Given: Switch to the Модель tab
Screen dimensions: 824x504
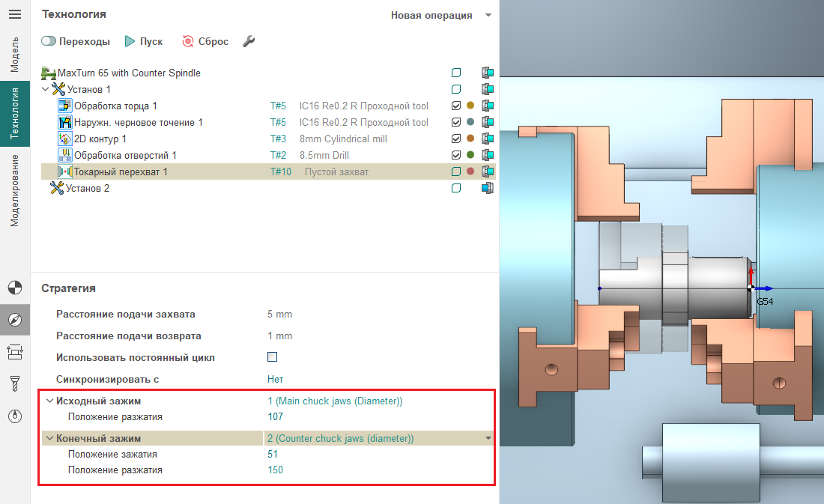Looking at the screenshot, I should 14,54.
